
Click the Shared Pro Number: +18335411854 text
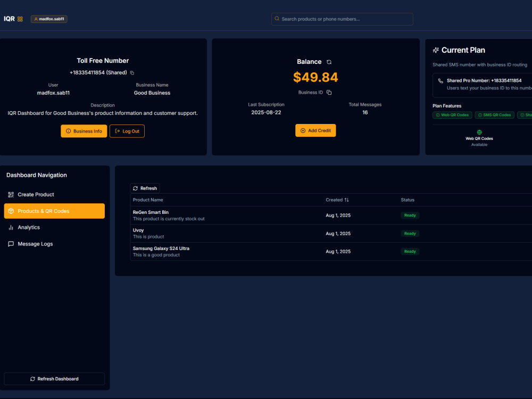click(x=484, y=81)
